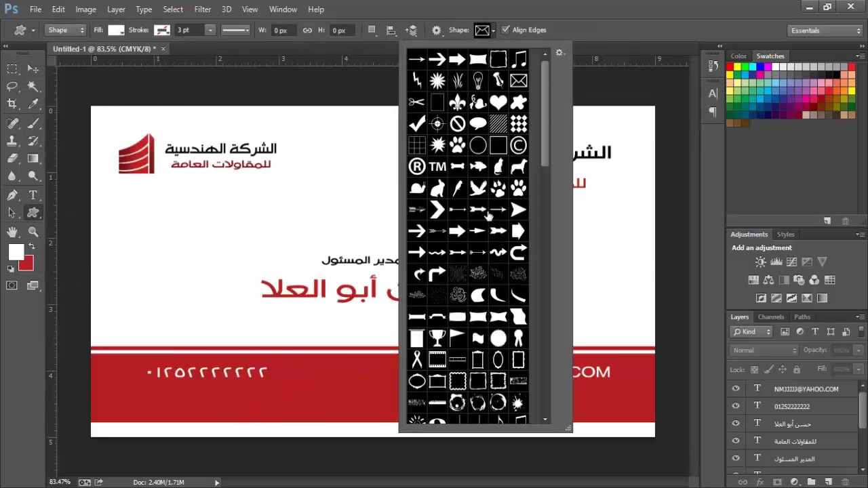Image resolution: width=868 pixels, height=488 pixels.
Task: Choose the eighth note music shape
Action: pyautogui.click(x=519, y=60)
